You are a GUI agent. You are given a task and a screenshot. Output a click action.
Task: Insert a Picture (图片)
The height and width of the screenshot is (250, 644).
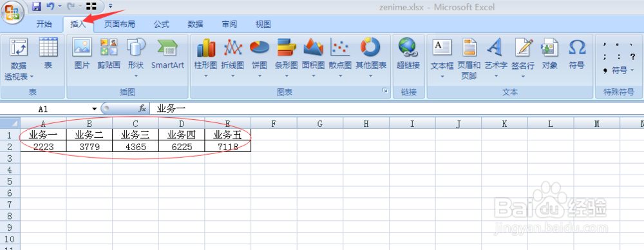[82, 53]
